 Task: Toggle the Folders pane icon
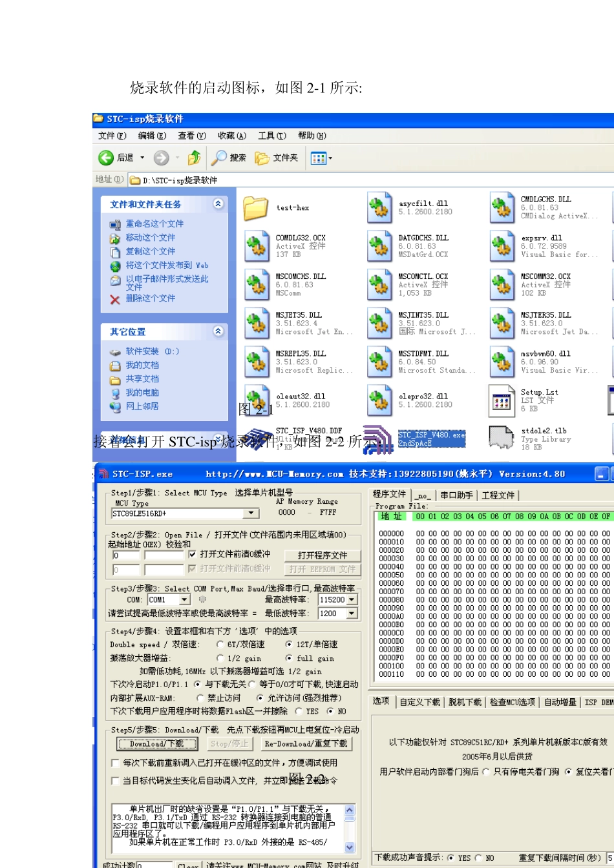(262, 158)
